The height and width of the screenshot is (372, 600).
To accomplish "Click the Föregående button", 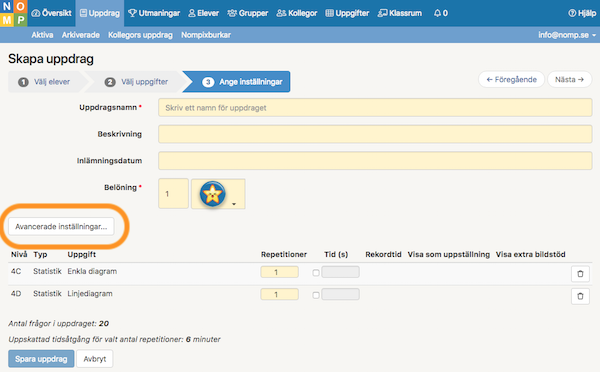I will (511, 80).
